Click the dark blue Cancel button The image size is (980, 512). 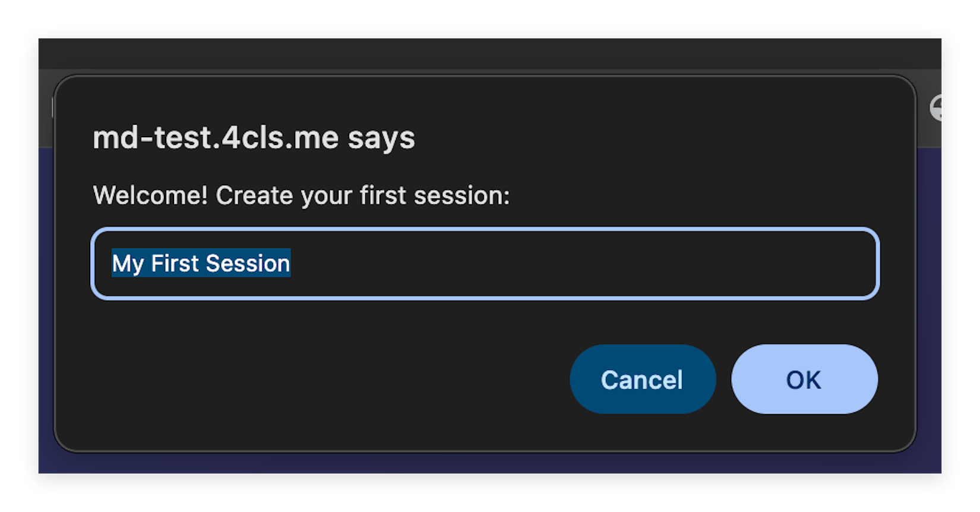point(642,380)
